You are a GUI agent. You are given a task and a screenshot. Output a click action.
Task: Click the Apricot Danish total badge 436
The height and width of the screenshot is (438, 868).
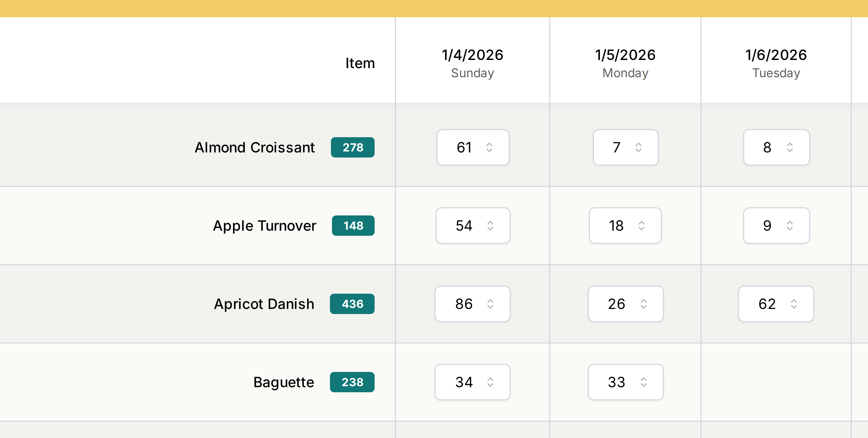(x=352, y=304)
